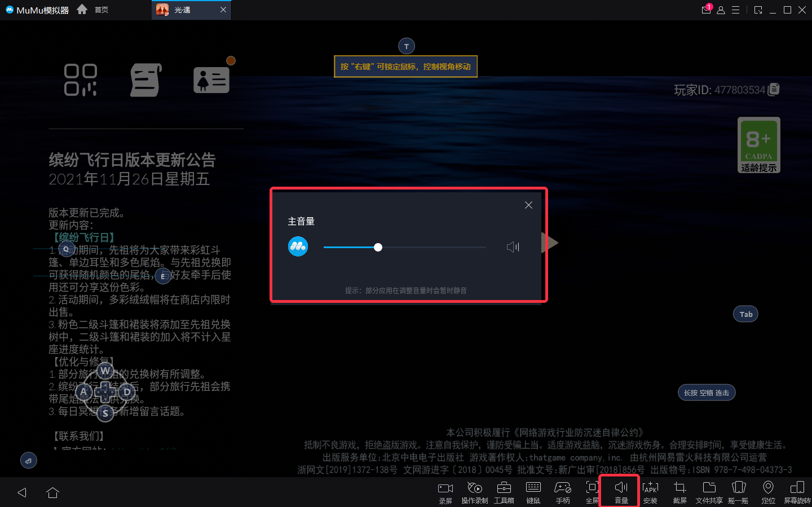
Task: Mute via speaker icon beside volume slider
Action: pos(513,247)
